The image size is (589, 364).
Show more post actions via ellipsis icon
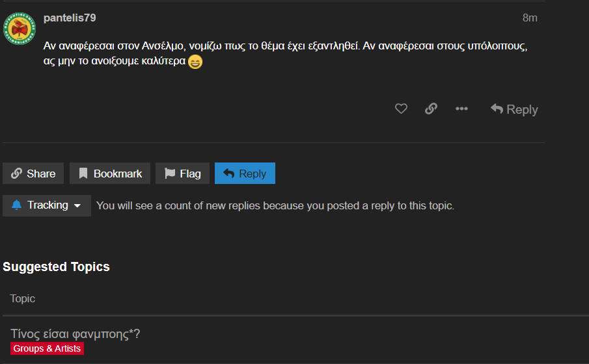pyautogui.click(x=461, y=109)
